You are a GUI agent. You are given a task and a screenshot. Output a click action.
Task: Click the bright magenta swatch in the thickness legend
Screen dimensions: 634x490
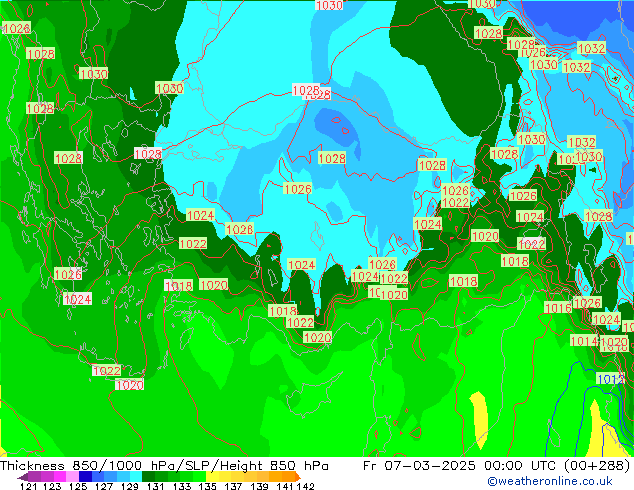click(60, 477)
